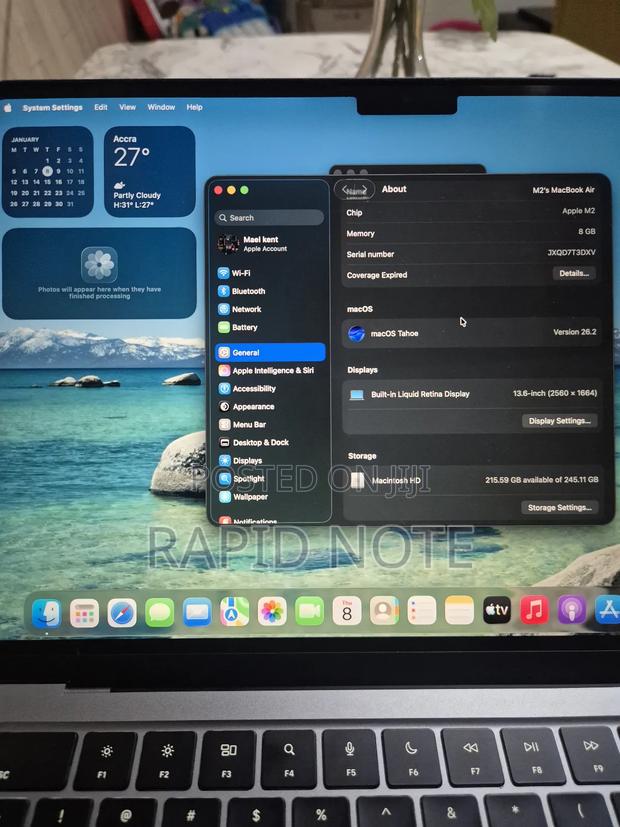Screen dimensions: 620x827
Task: Open Apple TV app in Dock
Action: click(x=497, y=610)
